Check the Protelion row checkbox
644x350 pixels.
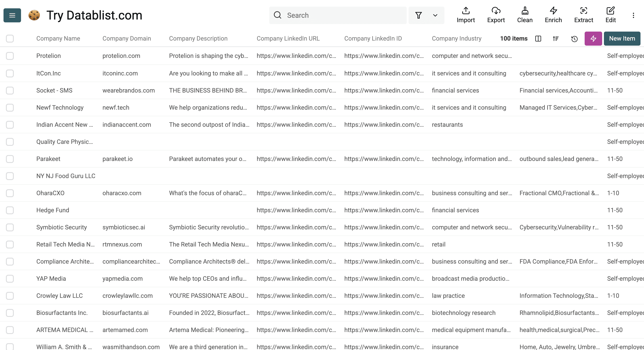(x=10, y=56)
